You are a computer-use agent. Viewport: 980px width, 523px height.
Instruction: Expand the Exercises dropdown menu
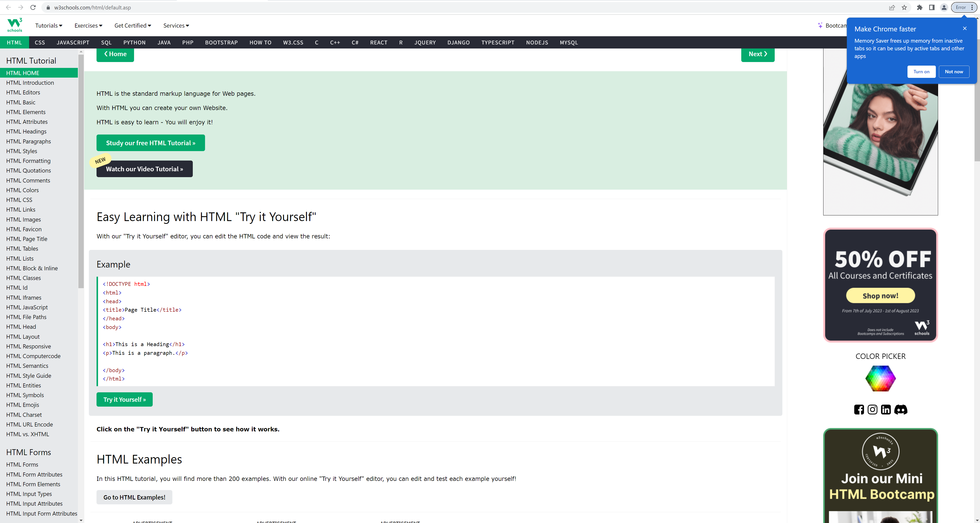point(88,26)
